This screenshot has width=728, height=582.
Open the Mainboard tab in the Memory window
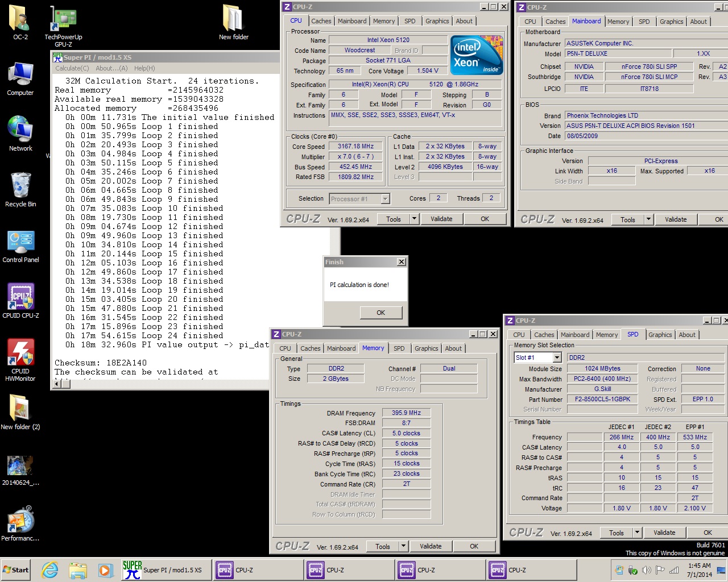point(341,348)
